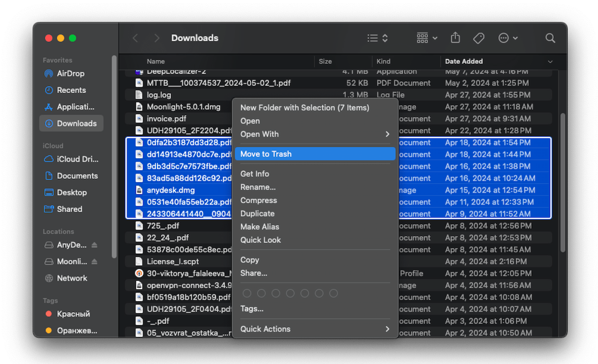Viewport: 598px width, 364px height.
Task: Choose Compress in the context menu
Action: click(315, 200)
